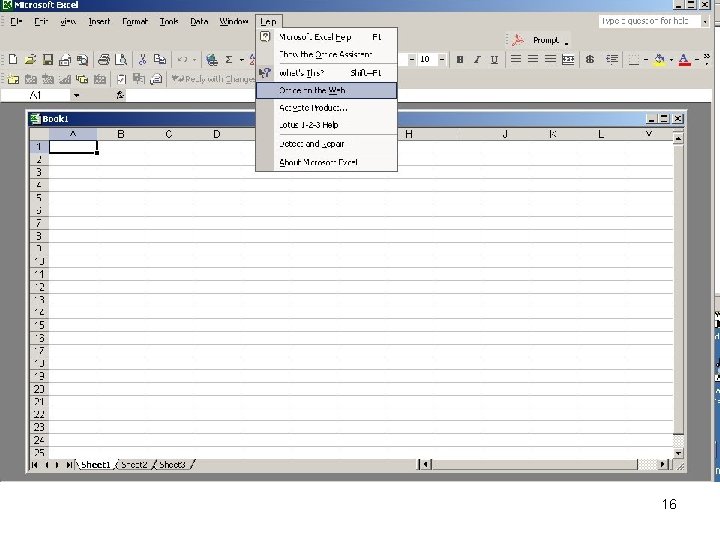The width and height of the screenshot is (720, 540).
Task: Click the font size field showing 10
Action: pos(427,59)
